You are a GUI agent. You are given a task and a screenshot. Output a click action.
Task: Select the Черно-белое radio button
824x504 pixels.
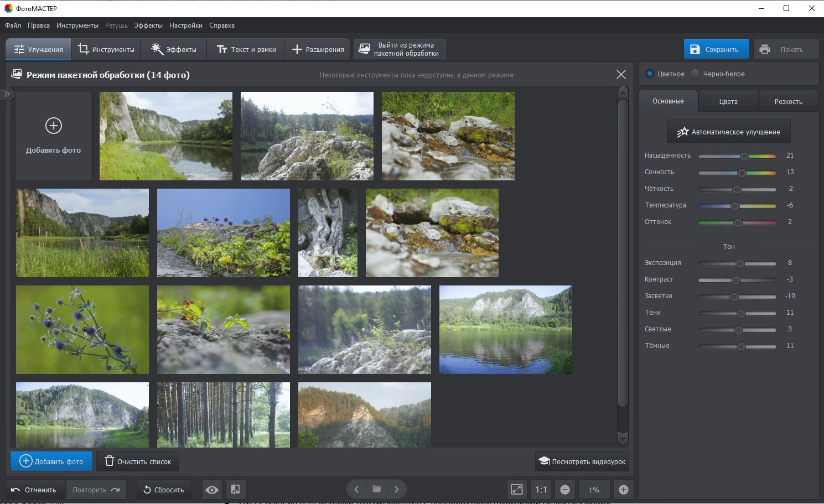pyautogui.click(x=695, y=74)
